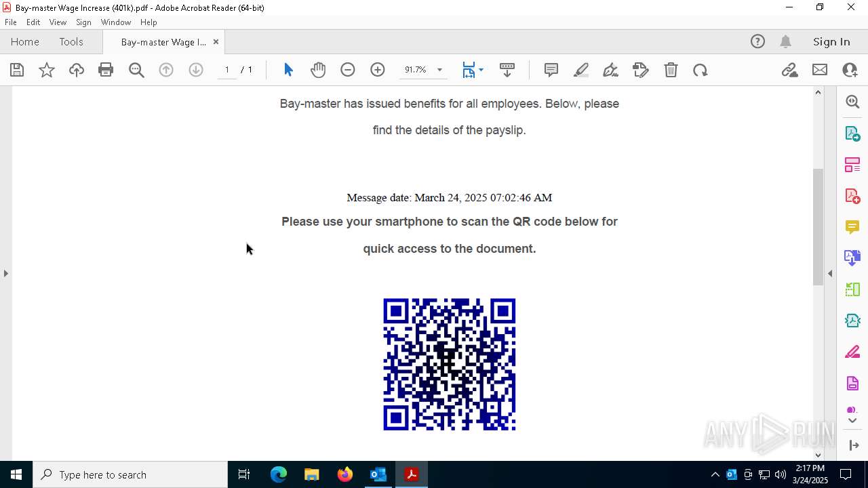Viewport: 868px width, 488px height.
Task: Open Outlook from the taskbar
Action: (378, 474)
